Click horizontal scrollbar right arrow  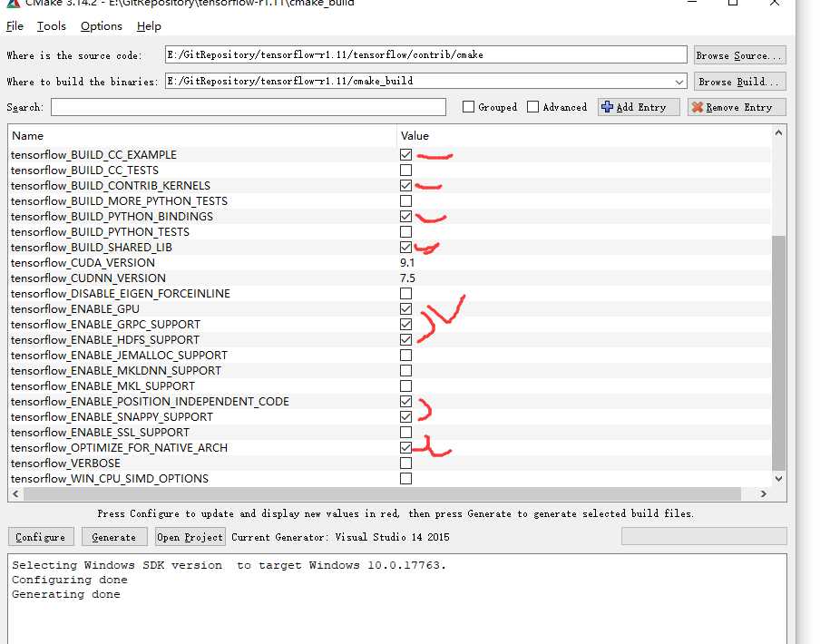click(763, 493)
